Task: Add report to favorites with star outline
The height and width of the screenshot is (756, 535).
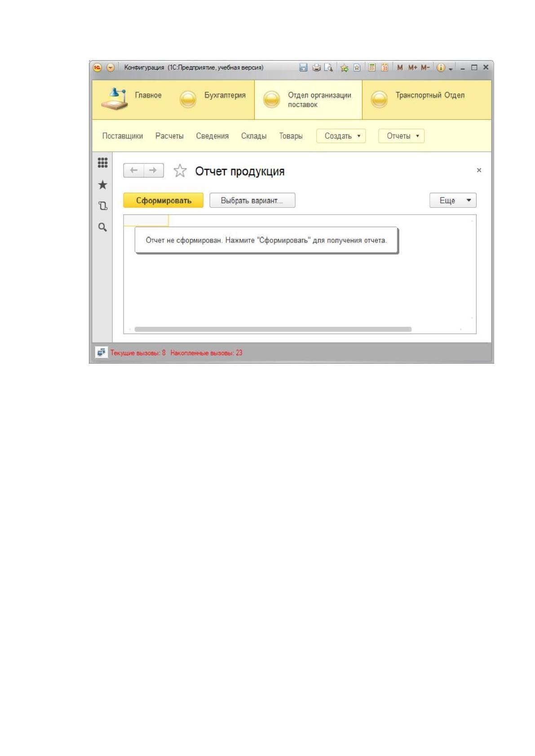Action: coord(180,171)
